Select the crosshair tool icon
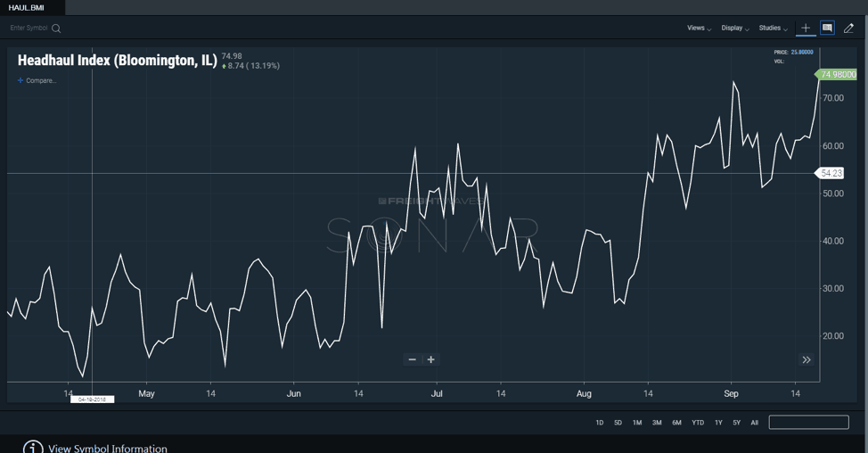This screenshot has height=453, width=868. pos(806,28)
